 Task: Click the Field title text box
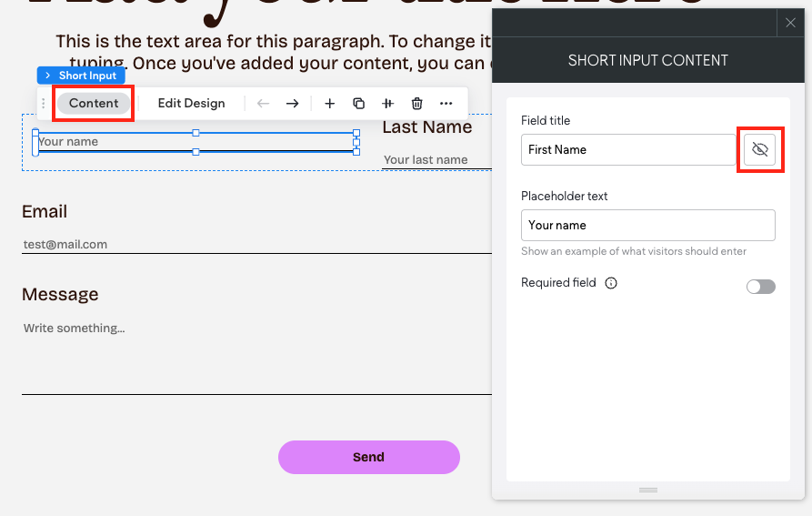coord(627,149)
